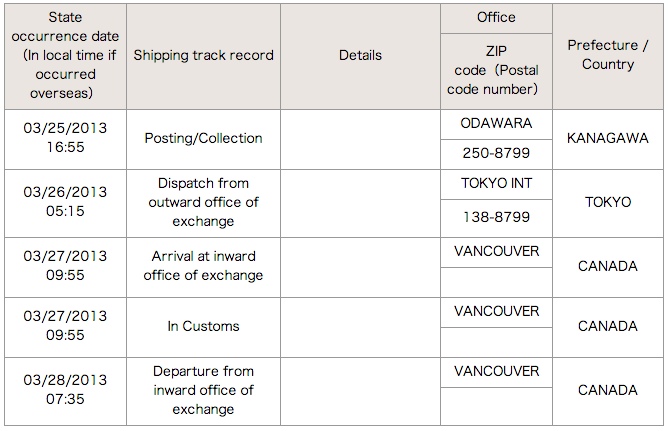The width and height of the screenshot is (669, 431).
Task: Select postal code 250-8799
Action: 496,154
